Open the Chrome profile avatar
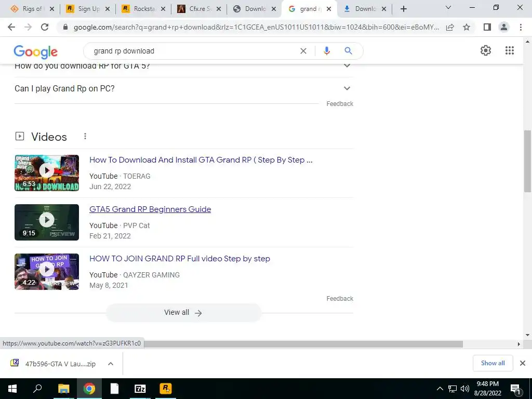 pyautogui.click(x=504, y=27)
